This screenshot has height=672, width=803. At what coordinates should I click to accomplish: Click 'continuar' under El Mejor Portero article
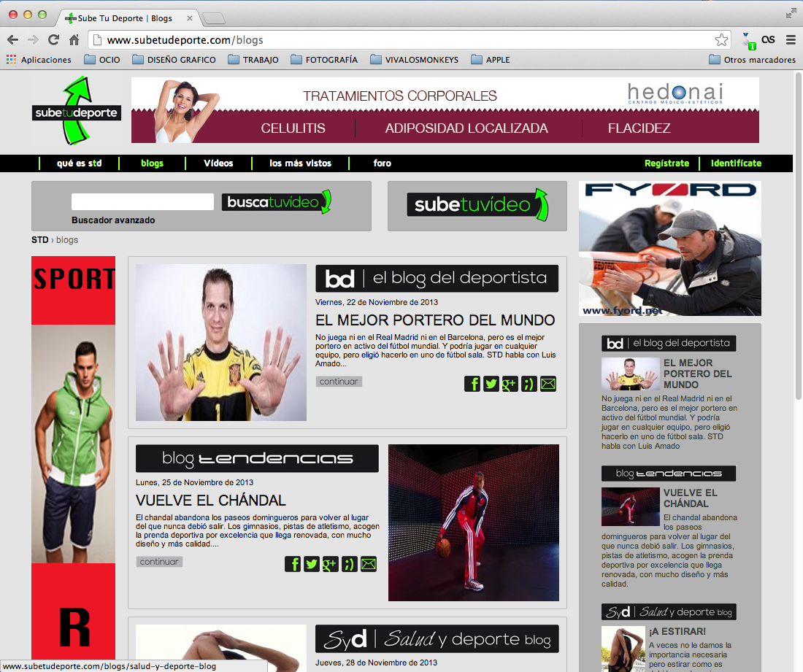[x=339, y=382]
